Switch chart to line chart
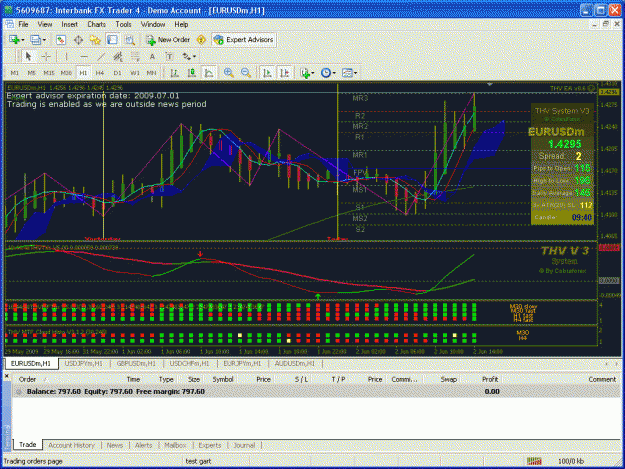This screenshot has width=625, height=469. pyautogui.click(x=209, y=73)
